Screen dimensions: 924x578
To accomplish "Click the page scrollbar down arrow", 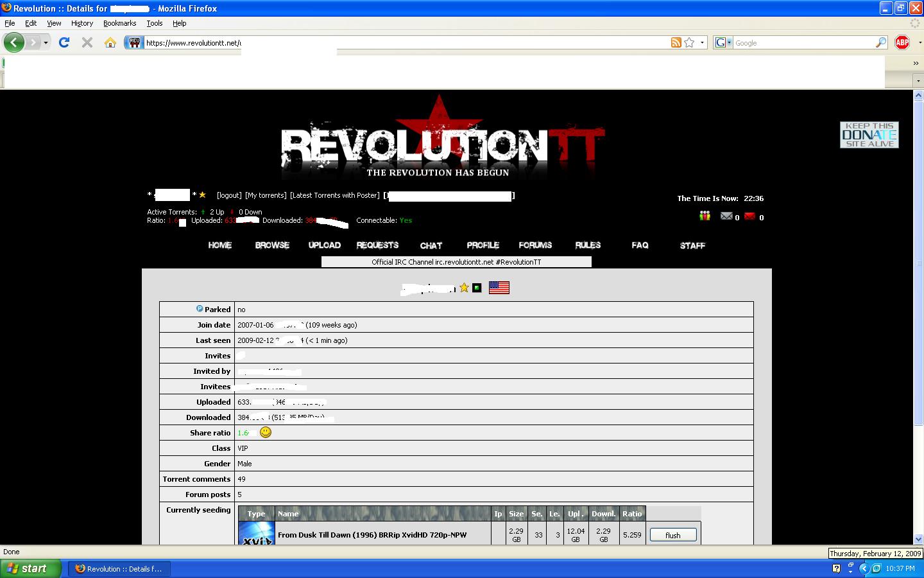I will (918, 539).
